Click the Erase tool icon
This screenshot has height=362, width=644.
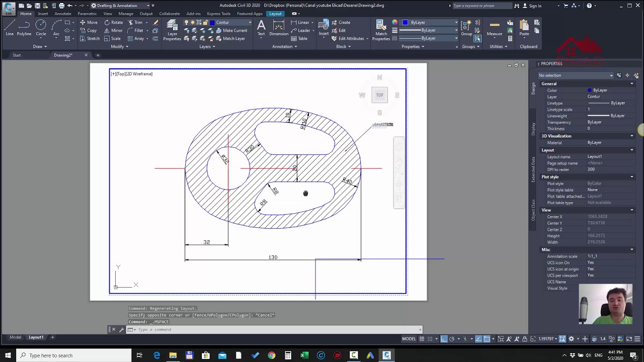tap(155, 23)
